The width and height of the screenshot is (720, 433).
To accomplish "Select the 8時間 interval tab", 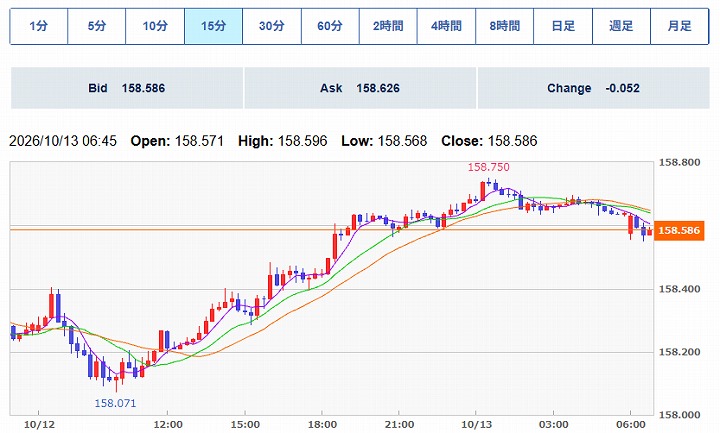I will [x=505, y=26].
